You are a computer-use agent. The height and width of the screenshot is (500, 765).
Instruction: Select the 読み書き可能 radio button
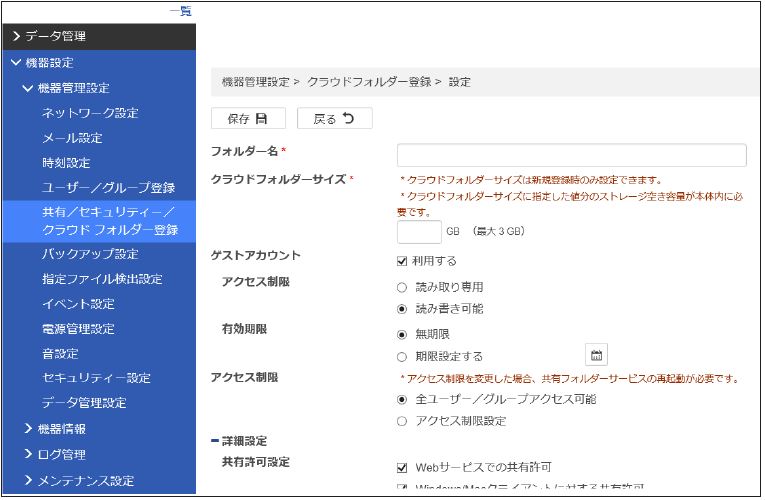click(x=402, y=309)
